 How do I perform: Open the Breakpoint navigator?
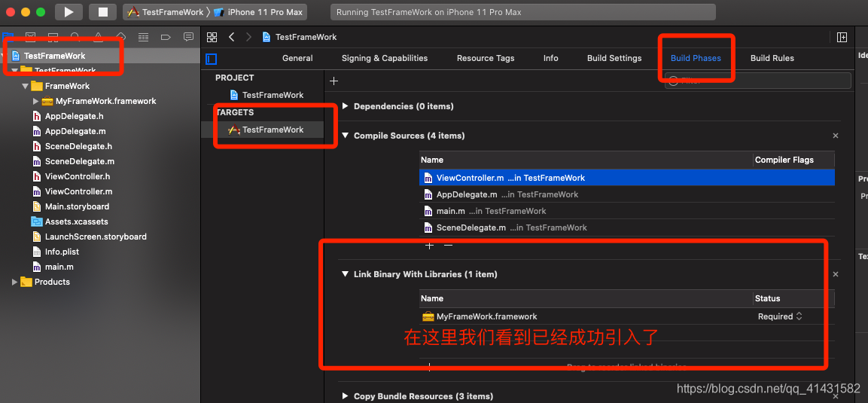tap(166, 37)
